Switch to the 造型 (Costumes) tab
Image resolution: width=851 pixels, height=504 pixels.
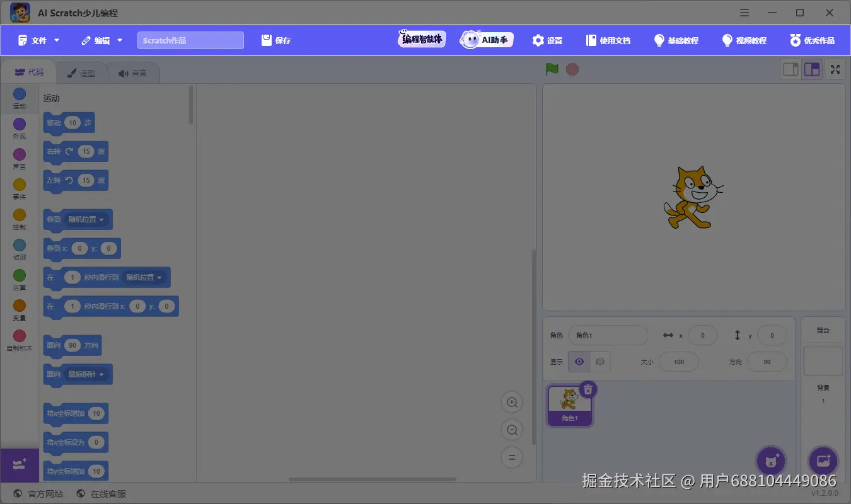point(81,72)
